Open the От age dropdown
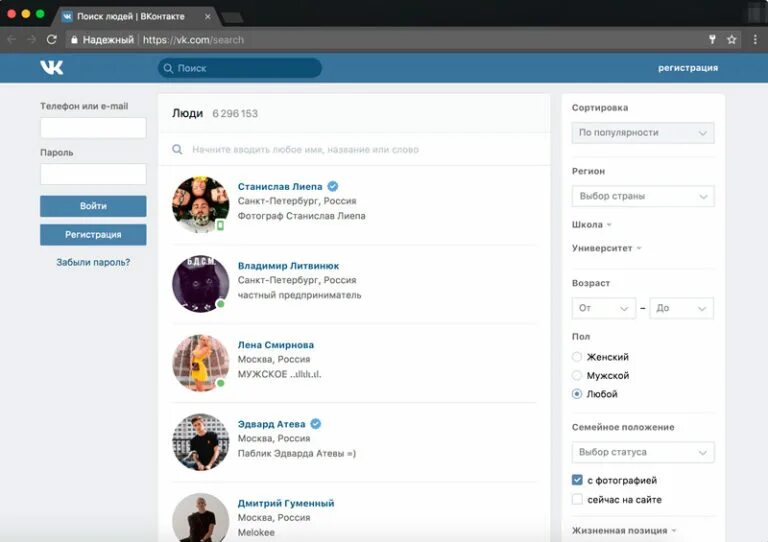This screenshot has width=768, height=542. (x=603, y=308)
